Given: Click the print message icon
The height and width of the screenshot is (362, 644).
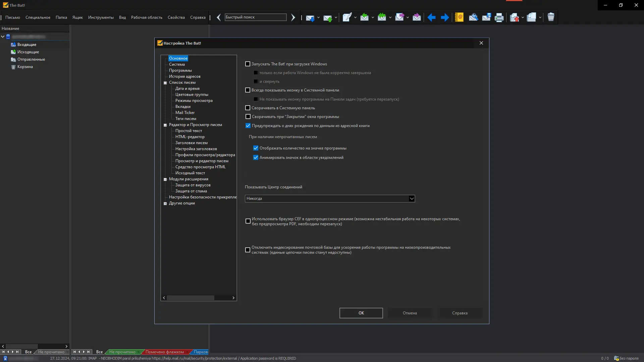Looking at the screenshot, I should pyautogui.click(x=499, y=17).
